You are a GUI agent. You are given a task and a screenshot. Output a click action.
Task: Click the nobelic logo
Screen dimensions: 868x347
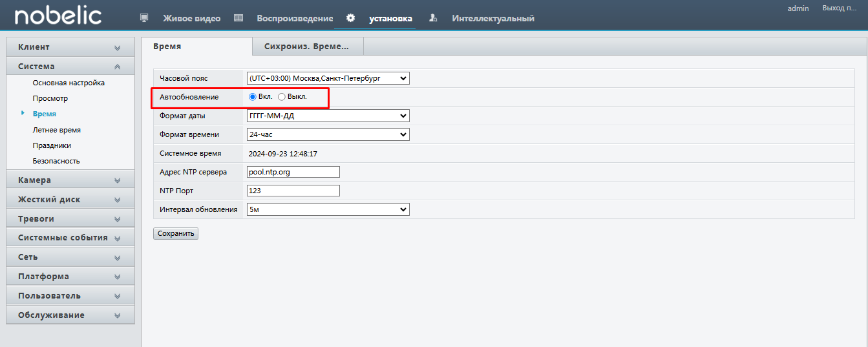point(58,16)
